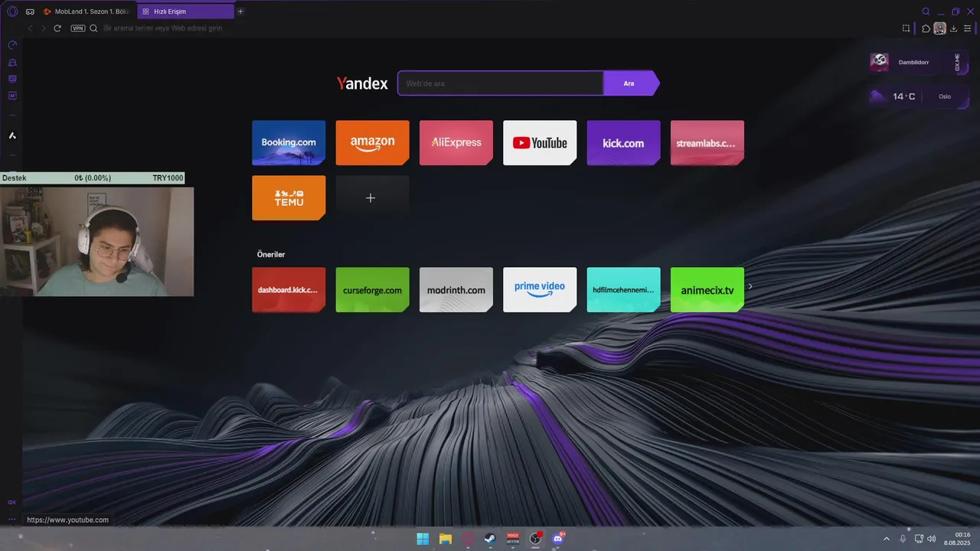Open the white A-shaped sidebar icon
This screenshot has width=980, height=551.
point(12,135)
